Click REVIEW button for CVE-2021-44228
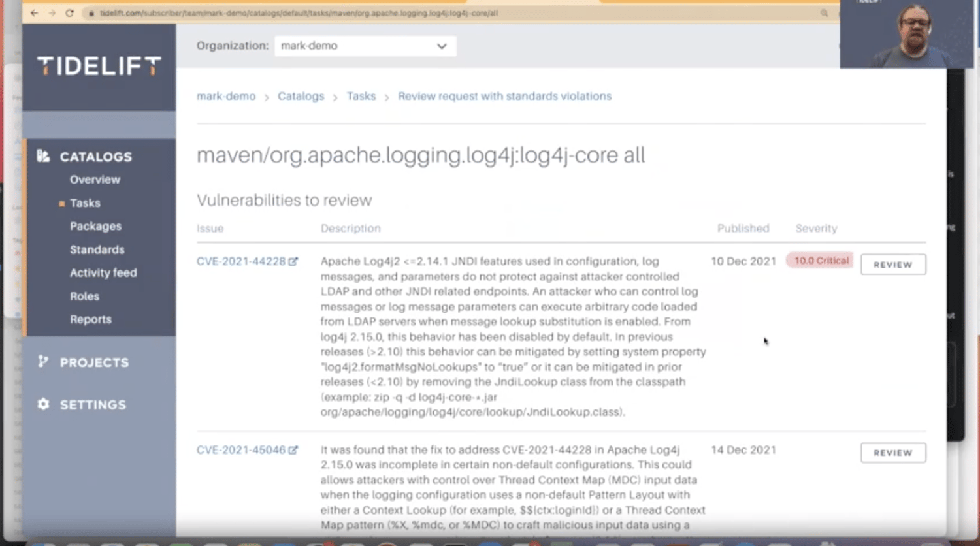Screen dimensions: 980x546 [893, 265]
